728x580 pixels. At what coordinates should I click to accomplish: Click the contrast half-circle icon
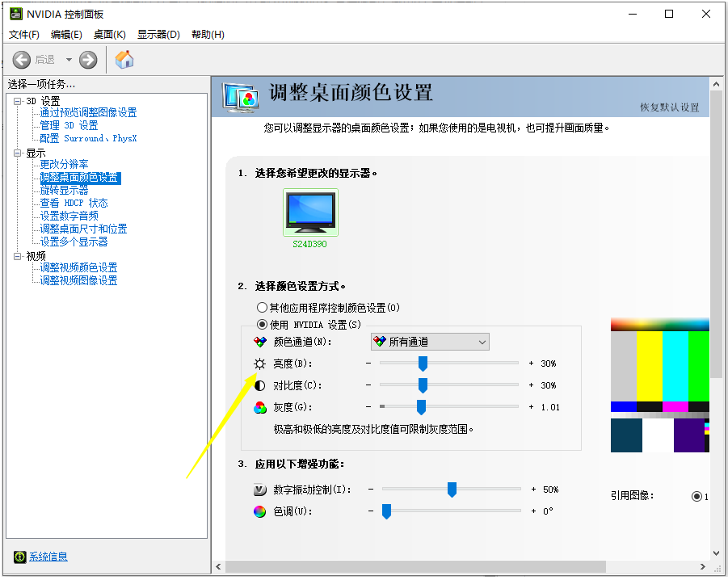pos(260,385)
